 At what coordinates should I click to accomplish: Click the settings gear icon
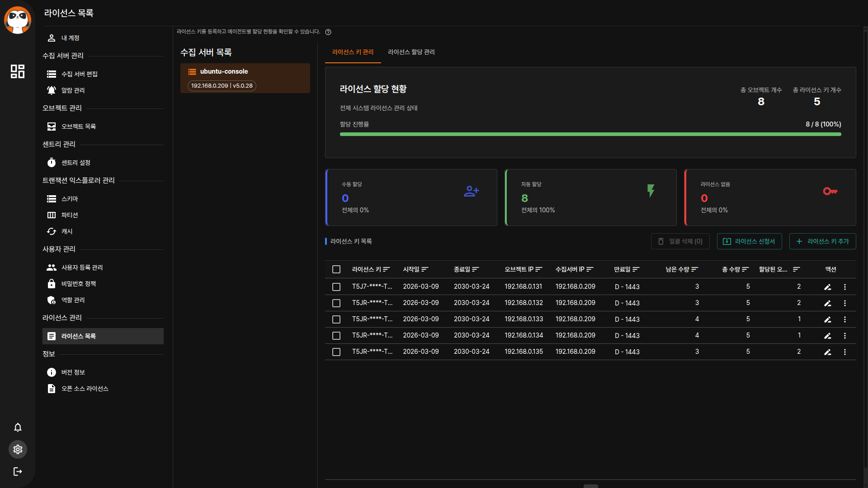(18, 449)
